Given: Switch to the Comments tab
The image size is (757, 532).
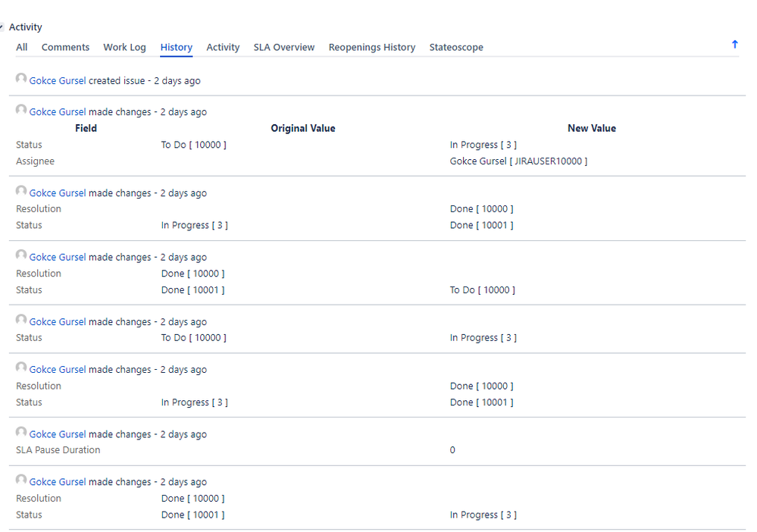Looking at the screenshot, I should (x=65, y=47).
